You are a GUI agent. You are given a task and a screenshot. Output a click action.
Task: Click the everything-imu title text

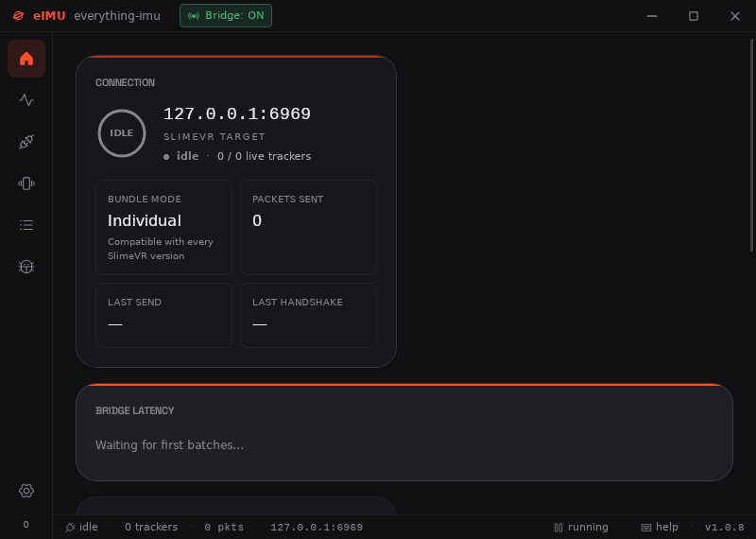tap(117, 16)
